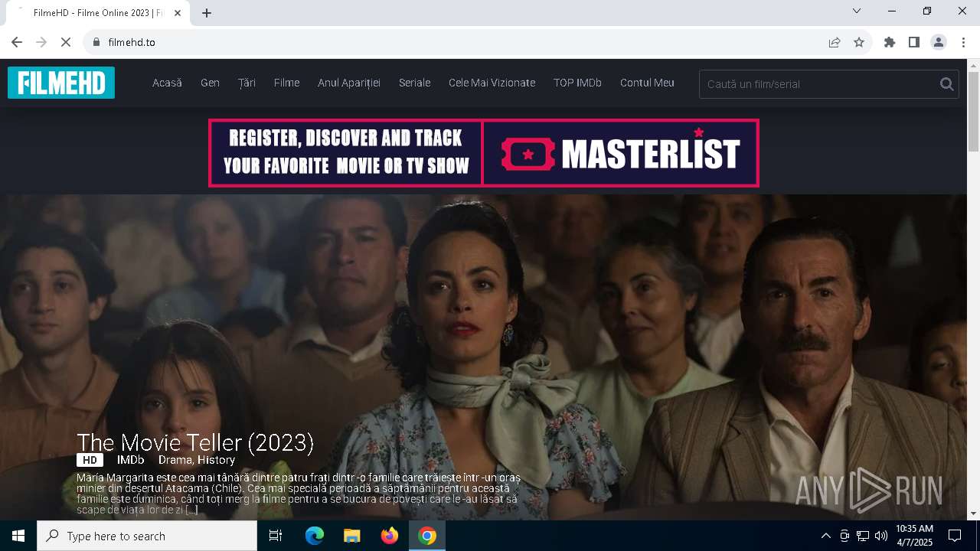Viewport: 980px width, 551px height.
Task: Click the page vertical scrollbar thumb
Action: (973, 112)
